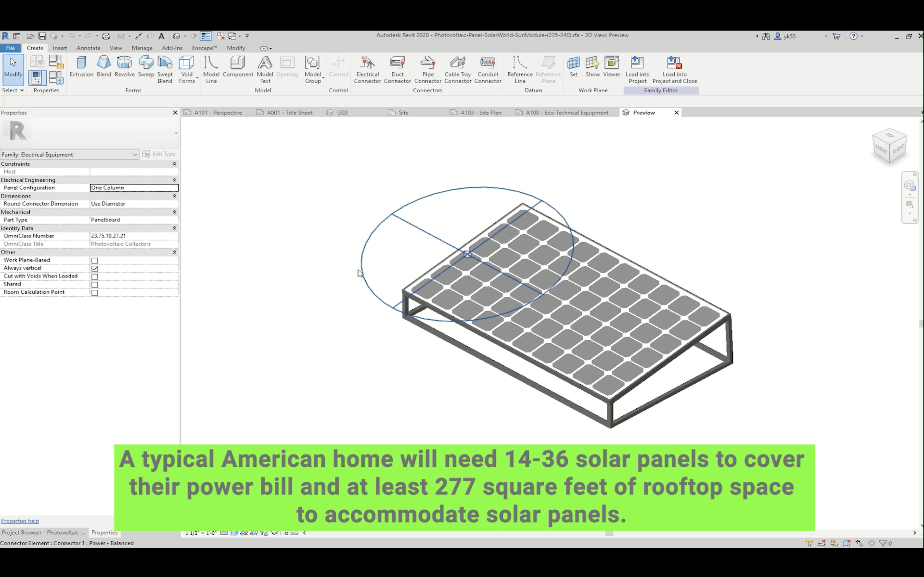Open the Annotate ribbon tab
The image size is (924, 577).
[x=88, y=48]
